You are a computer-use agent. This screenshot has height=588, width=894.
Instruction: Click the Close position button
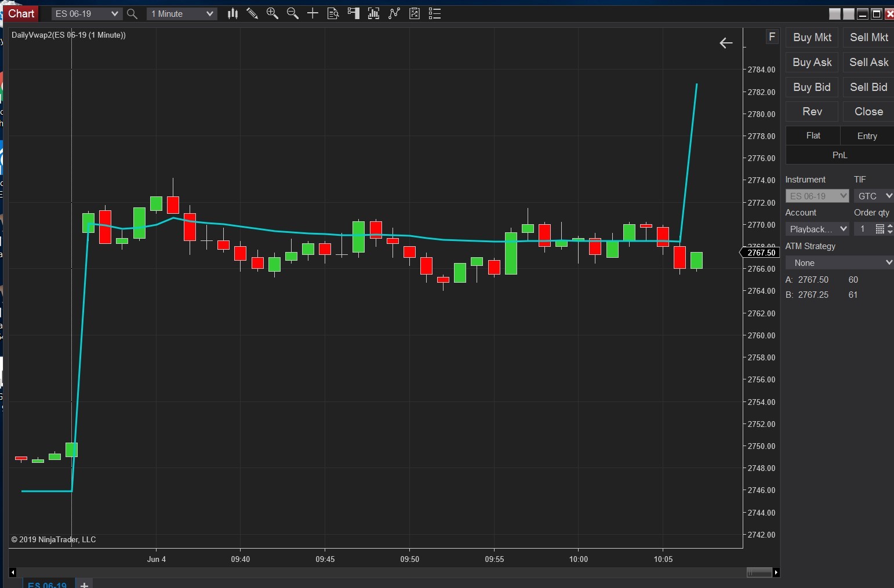click(868, 112)
